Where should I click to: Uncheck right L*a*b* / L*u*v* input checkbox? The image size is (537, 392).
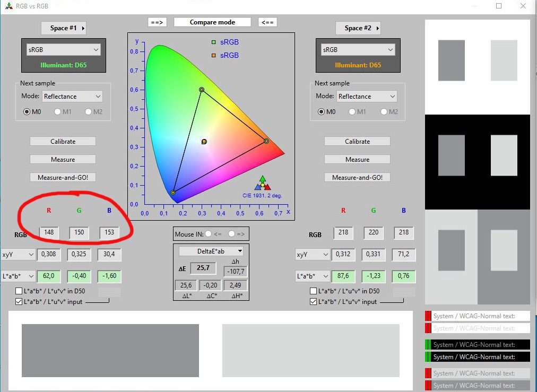pyautogui.click(x=314, y=302)
